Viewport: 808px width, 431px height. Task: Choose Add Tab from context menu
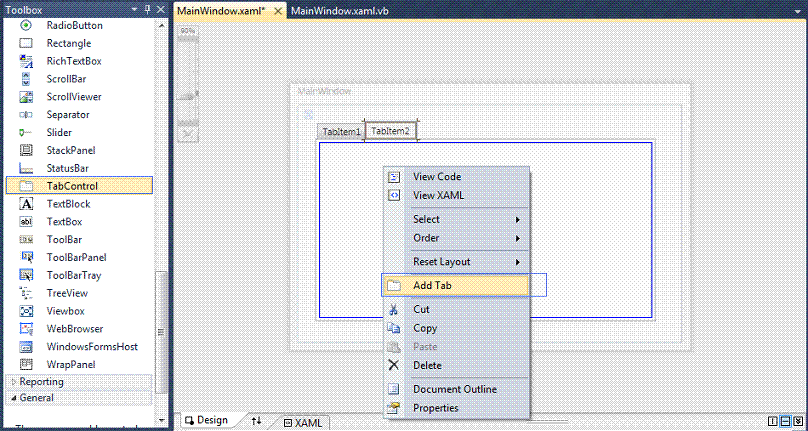(457, 285)
